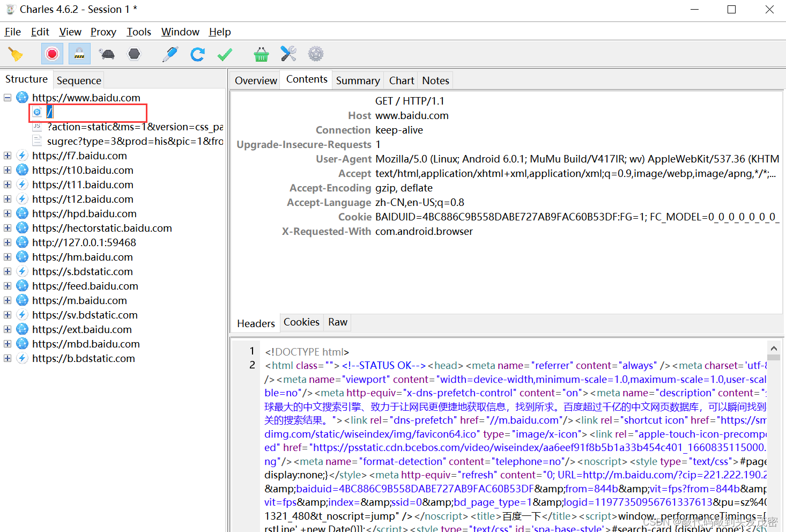Click globe icon beside https://feed.baidu.com
This screenshot has height=532, width=786.
click(x=22, y=286)
